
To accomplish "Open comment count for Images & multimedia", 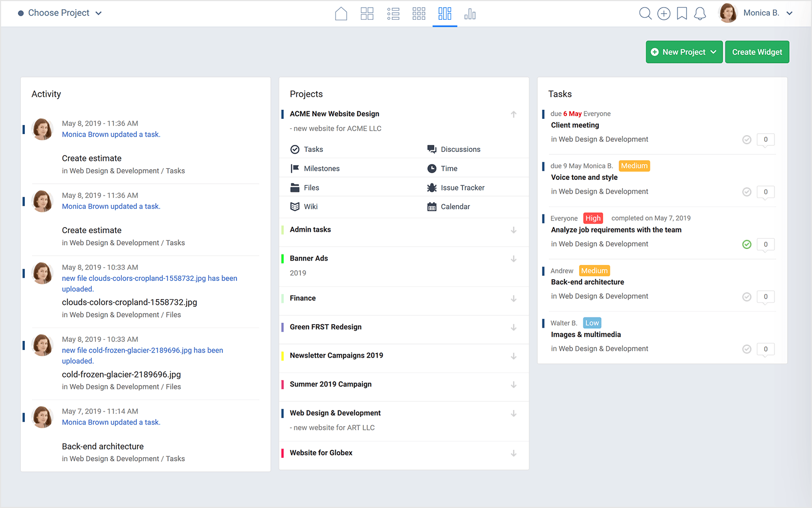I will [765, 350].
